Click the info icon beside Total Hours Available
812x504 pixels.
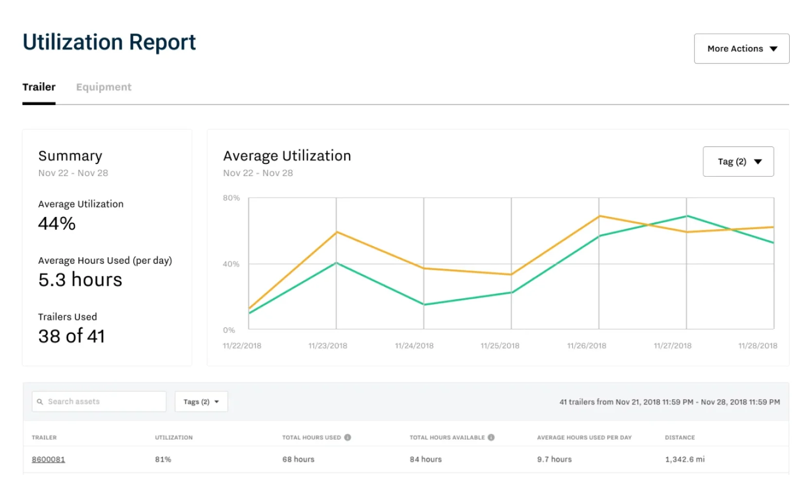point(491,437)
